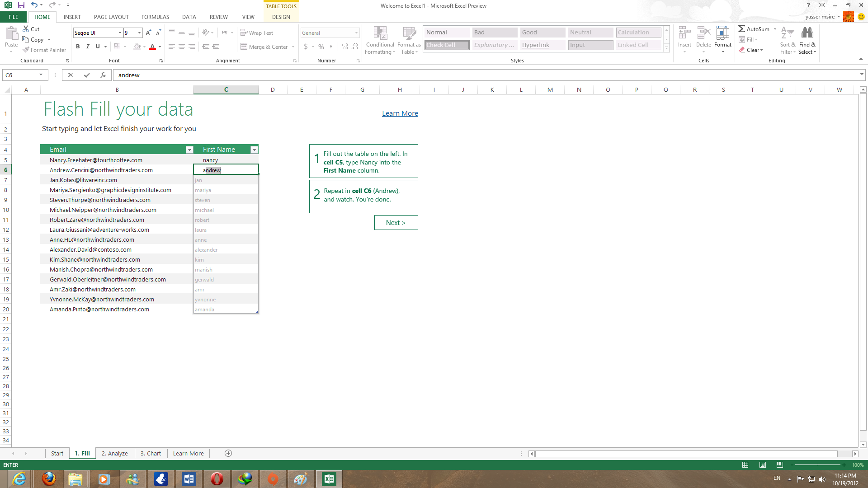
Task: Open the First Name column filter dropdown
Action: pyautogui.click(x=254, y=150)
